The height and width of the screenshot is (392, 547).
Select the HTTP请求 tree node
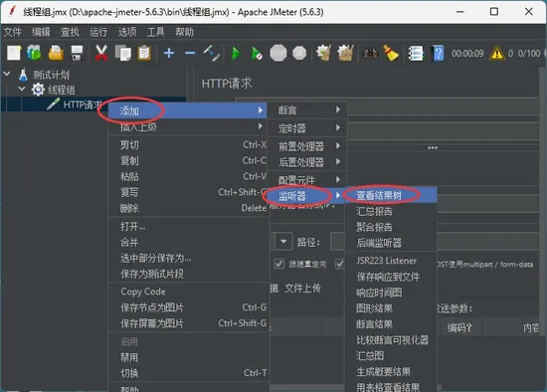coord(83,104)
